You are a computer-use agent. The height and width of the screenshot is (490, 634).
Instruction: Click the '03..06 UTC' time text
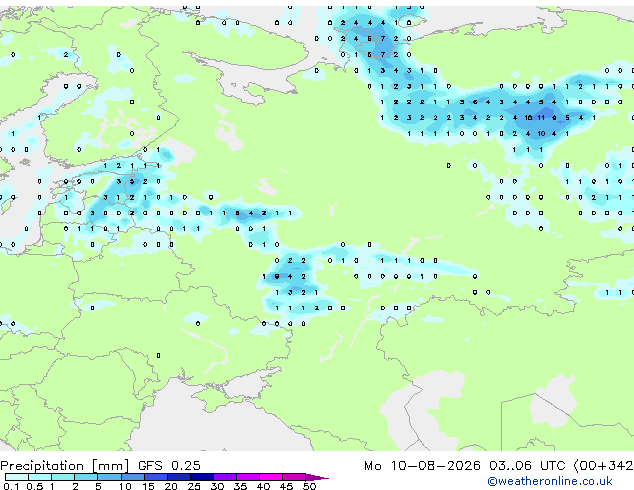pos(527,466)
